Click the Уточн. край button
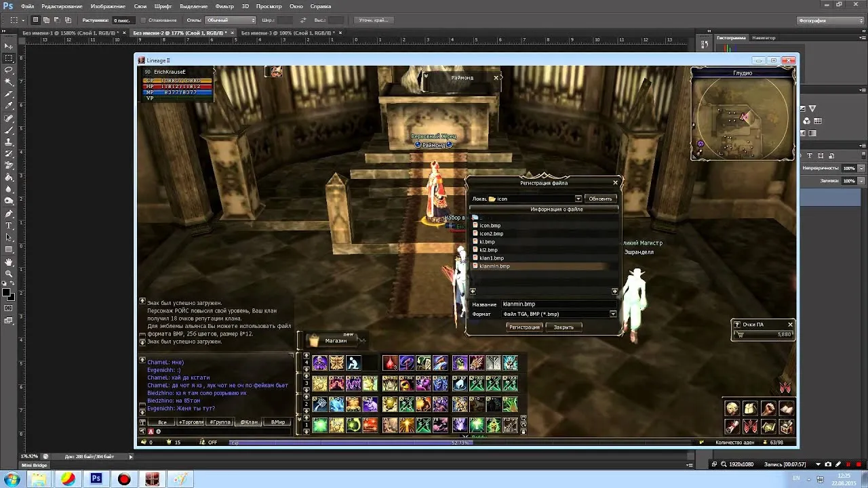 [375, 20]
